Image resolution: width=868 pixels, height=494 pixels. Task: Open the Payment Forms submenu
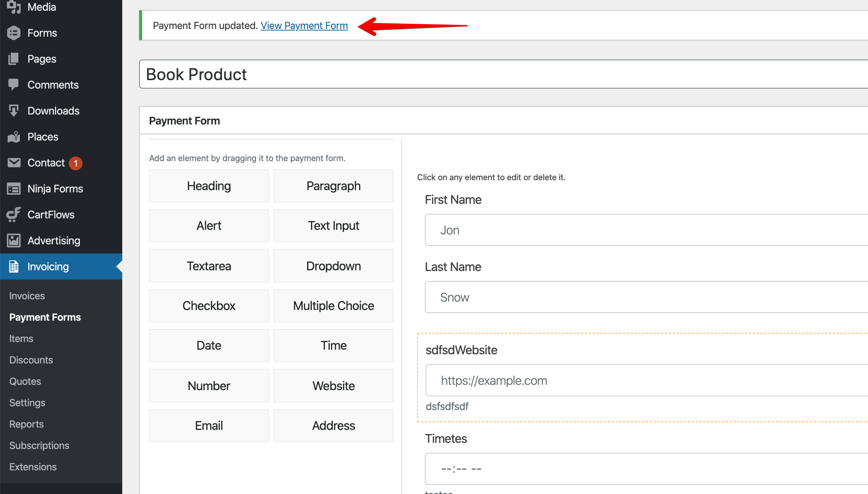coord(45,317)
